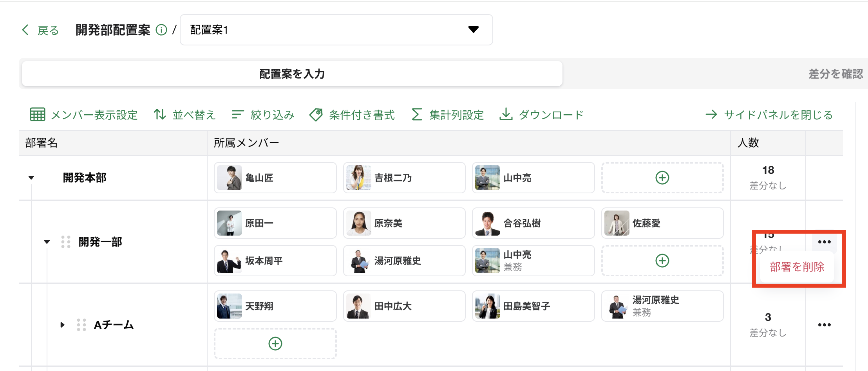Collapse the 開発本部 tree node
This screenshot has width=868, height=371.
pos(31,178)
